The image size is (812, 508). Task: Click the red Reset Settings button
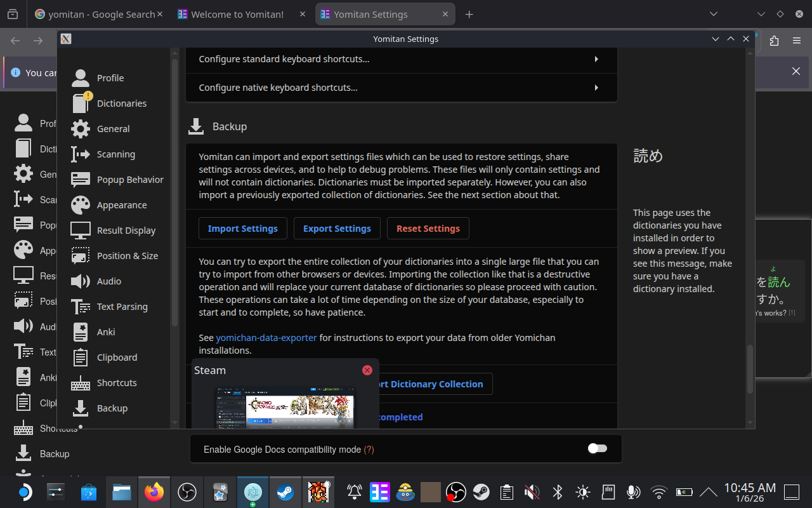tap(428, 229)
